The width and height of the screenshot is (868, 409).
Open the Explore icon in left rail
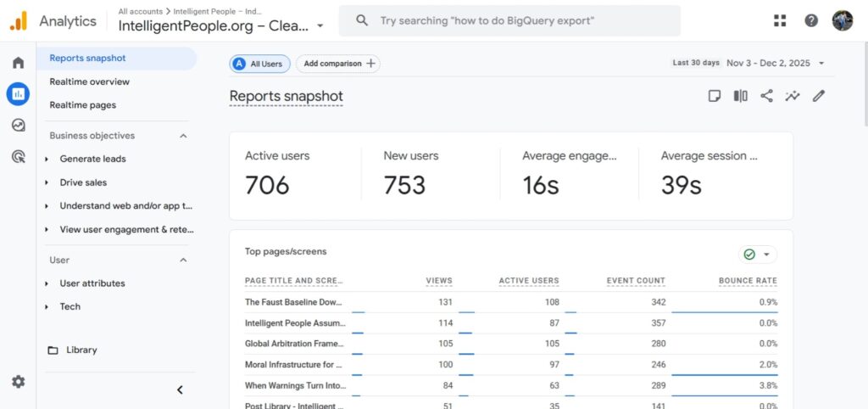tap(18, 125)
